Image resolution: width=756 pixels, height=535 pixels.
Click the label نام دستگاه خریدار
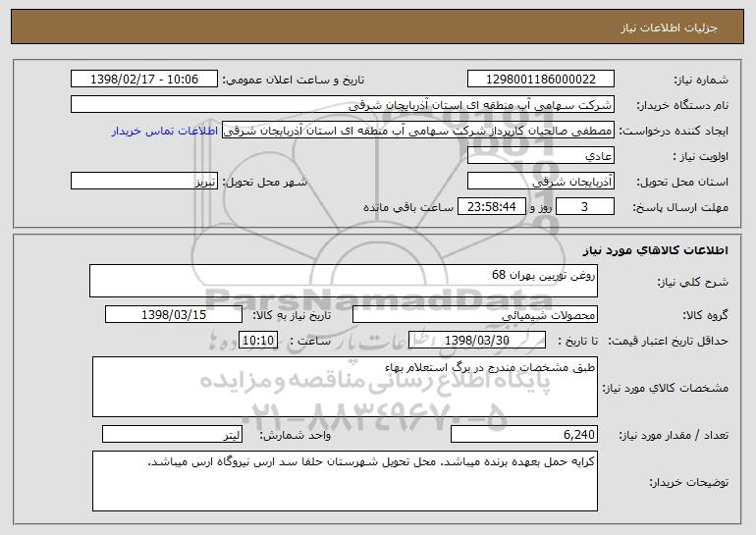682,106
